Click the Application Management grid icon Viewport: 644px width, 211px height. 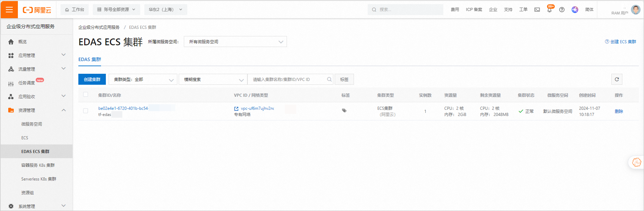11,55
